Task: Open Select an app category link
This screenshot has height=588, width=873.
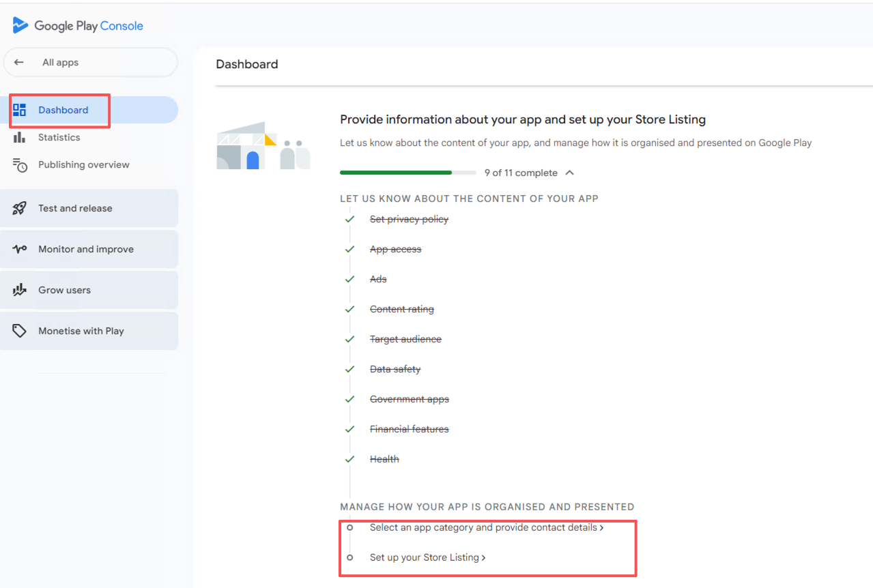Action: (x=486, y=527)
